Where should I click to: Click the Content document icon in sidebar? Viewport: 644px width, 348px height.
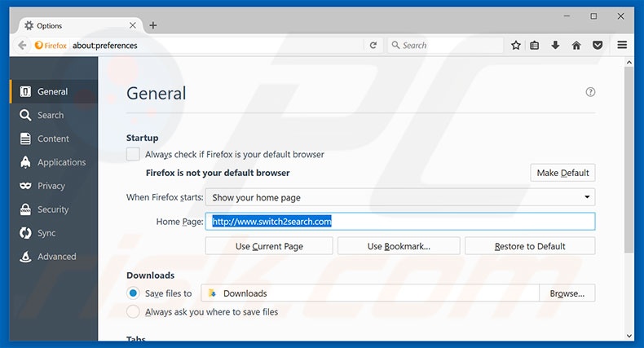tap(25, 139)
